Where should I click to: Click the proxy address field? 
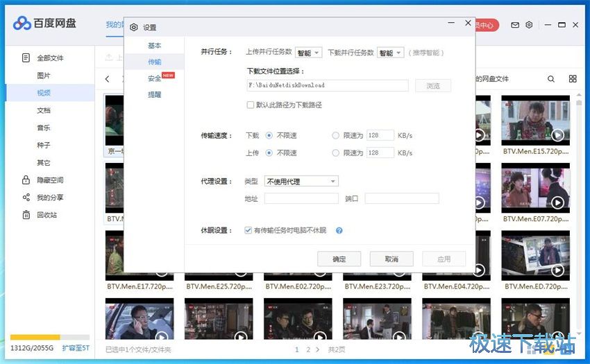click(301, 198)
